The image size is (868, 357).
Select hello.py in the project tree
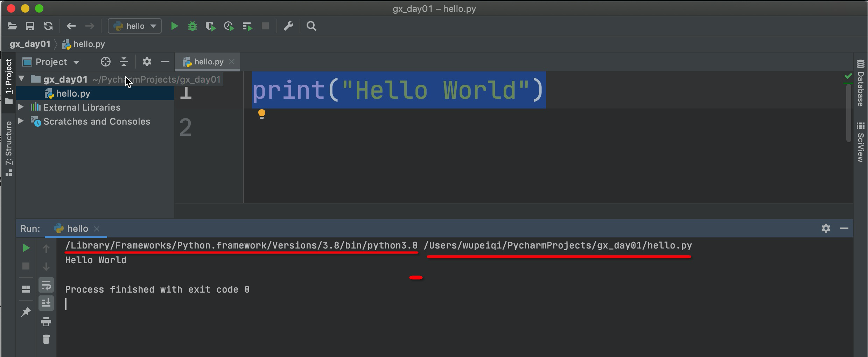tap(95, 93)
